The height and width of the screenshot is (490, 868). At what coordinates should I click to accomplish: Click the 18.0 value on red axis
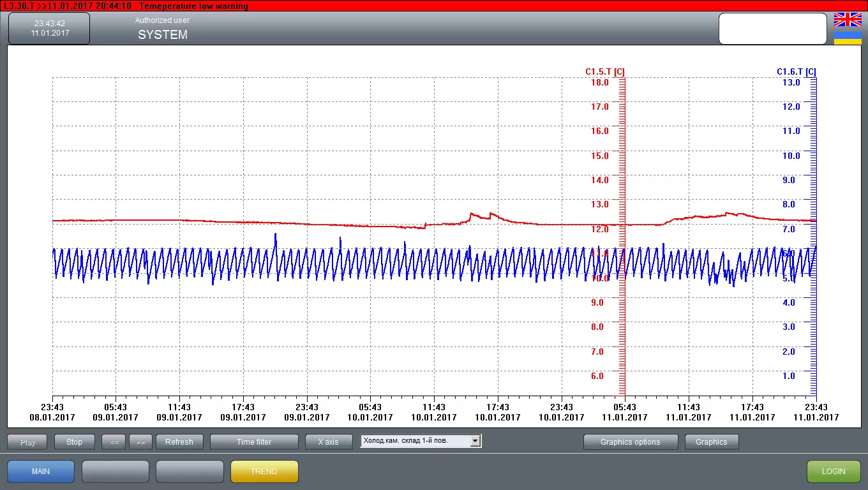600,82
